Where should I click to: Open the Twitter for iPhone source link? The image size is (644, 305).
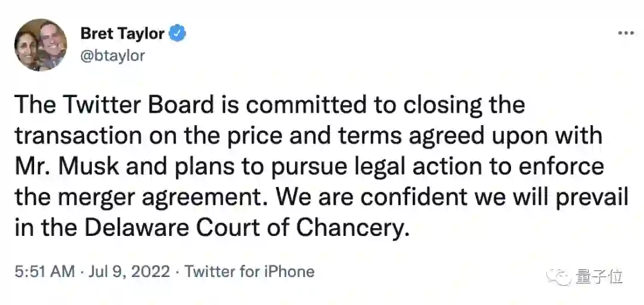[249, 272]
